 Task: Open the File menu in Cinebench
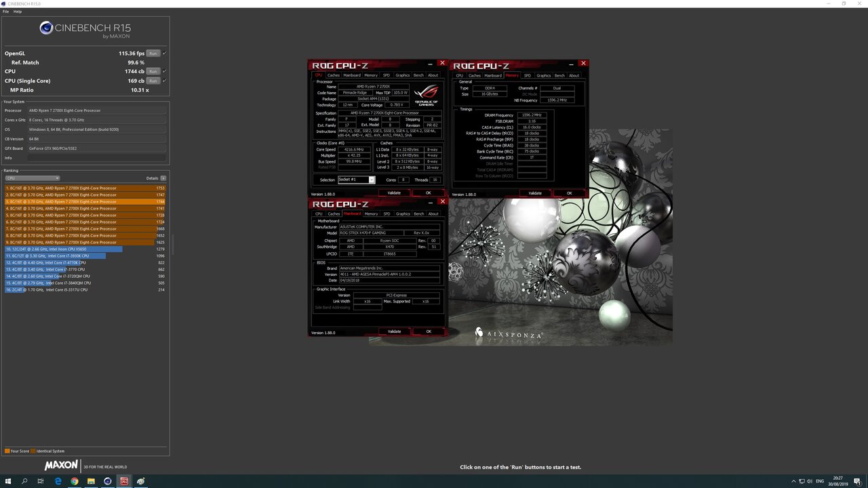[x=5, y=12]
